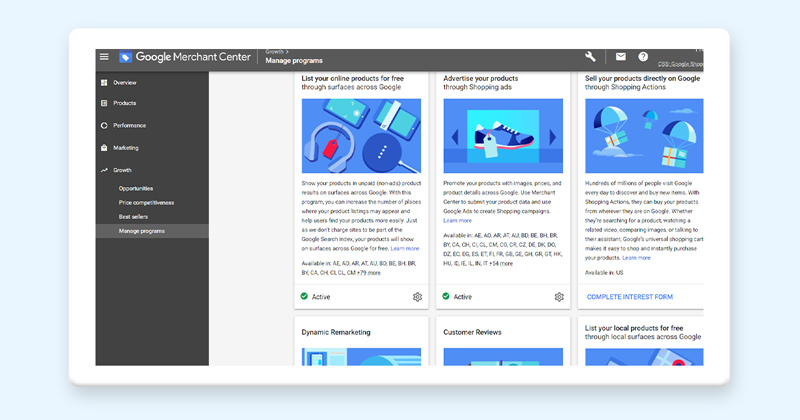Collapse the Growth sidebar section
Image resolution: width=800 pixels, height=420 pixels.
click(x=122, y=170)
